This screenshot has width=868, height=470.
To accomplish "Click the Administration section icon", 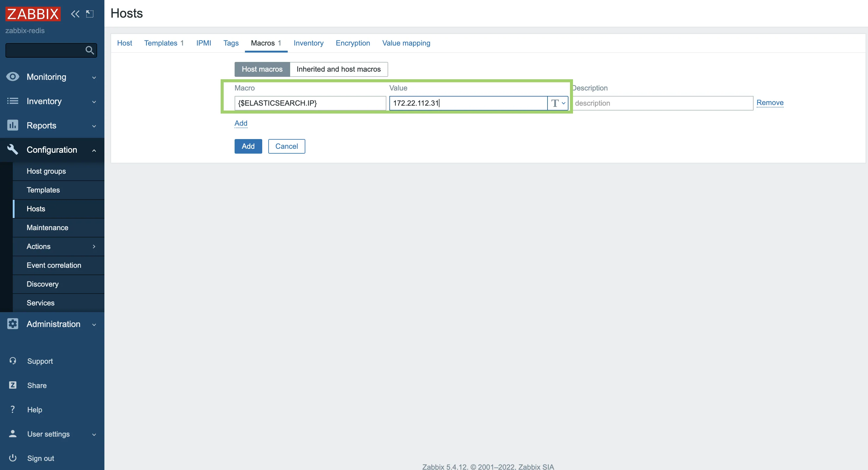I will [x=13, y=324].
